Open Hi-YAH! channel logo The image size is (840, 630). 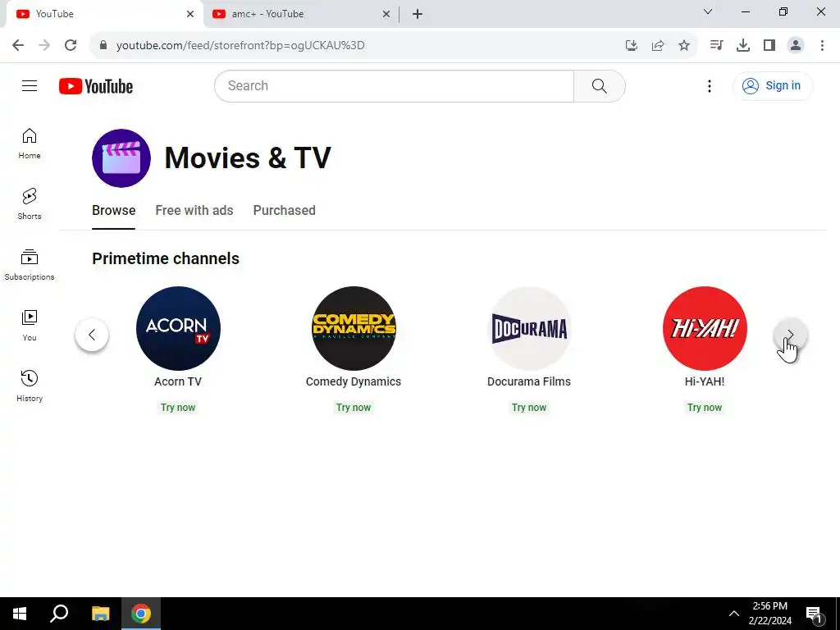click(x=705, y=328)
